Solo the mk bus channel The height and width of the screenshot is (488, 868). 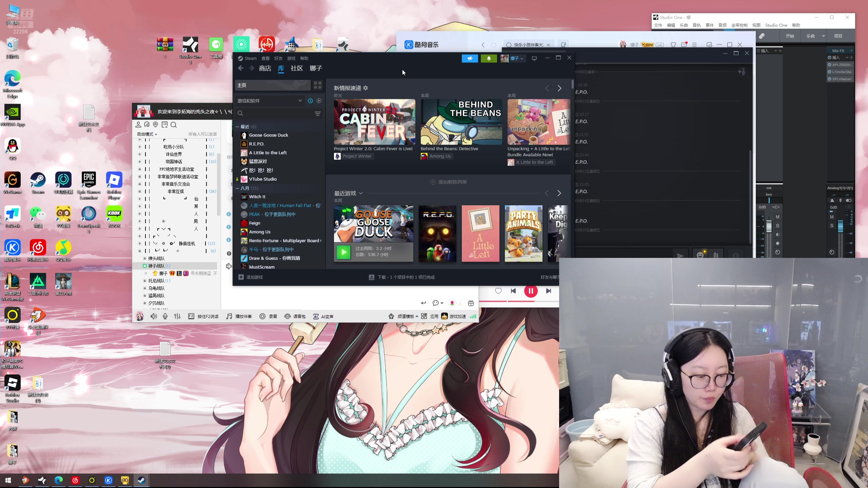[x=777, y=226]
